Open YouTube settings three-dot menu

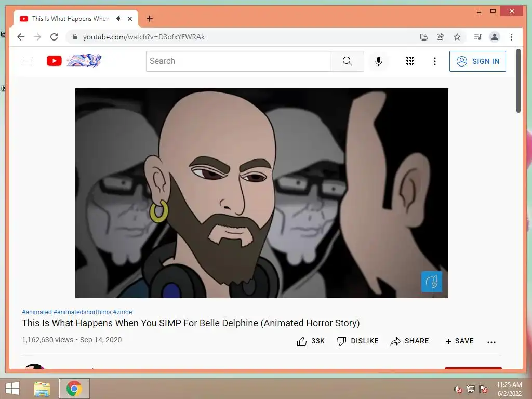tap(435, 61)
